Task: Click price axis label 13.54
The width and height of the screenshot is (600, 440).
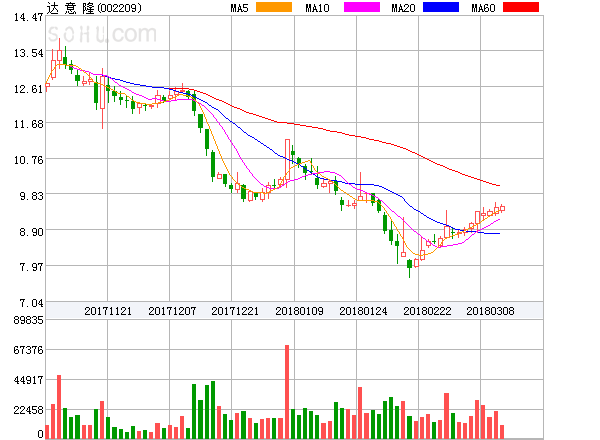Action: pyautogui.click(x=28, y=53)
